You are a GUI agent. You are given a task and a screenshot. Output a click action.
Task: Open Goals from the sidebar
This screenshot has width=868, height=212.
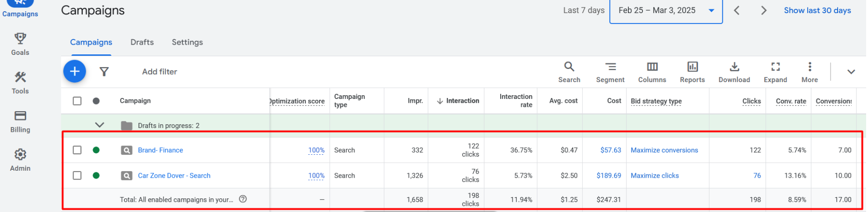pyautogui.click(x=20, y=44)
